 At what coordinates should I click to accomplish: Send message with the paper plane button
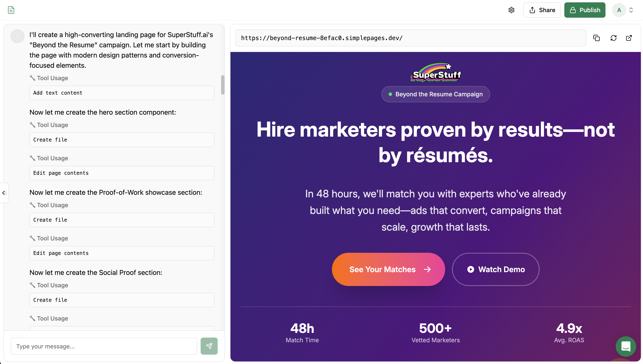(209, 346)
